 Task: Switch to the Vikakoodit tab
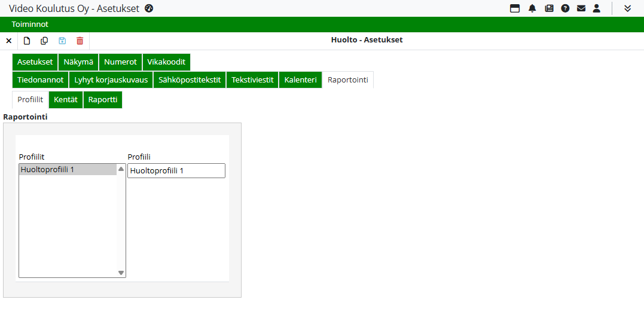click(x=166, y=62)
